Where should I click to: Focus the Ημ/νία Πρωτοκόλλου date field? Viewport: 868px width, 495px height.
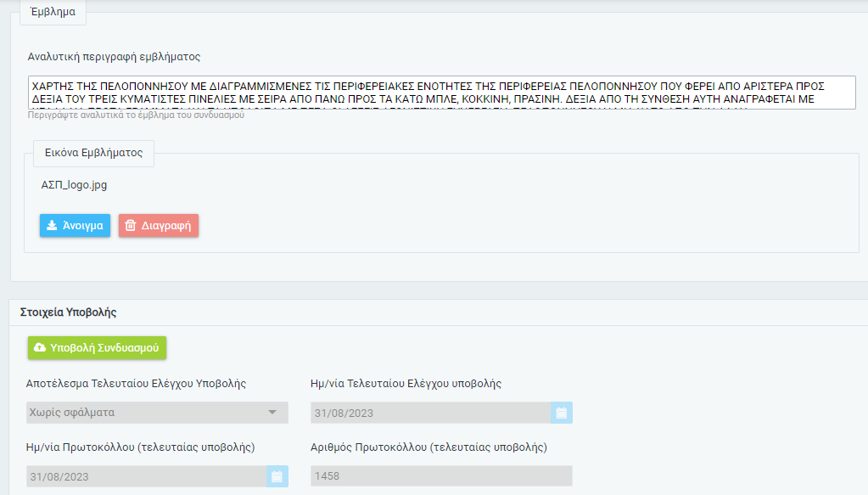coord(144,476)
